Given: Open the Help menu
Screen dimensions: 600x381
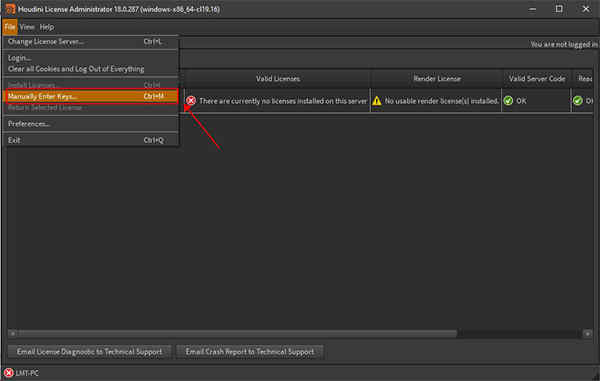Looking at the screenshot, I should [x=47, y=27].
